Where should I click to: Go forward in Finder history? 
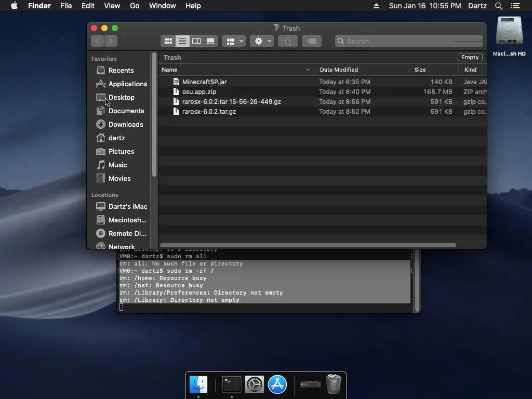click(x=111, y=41)
